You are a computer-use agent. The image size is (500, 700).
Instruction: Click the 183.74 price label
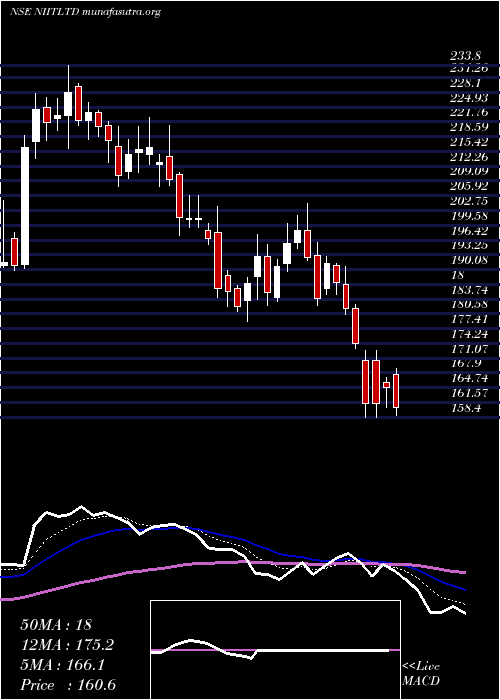(x=469, y=289)
